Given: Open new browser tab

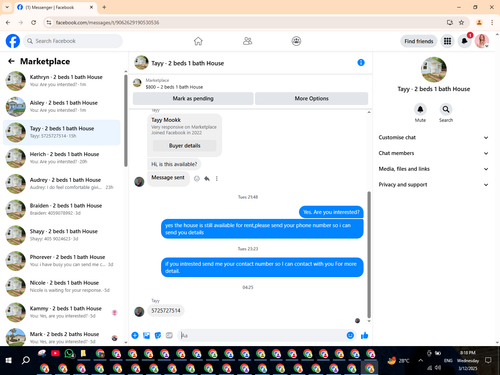Looking at the screenshot, I should coord(104,7).
